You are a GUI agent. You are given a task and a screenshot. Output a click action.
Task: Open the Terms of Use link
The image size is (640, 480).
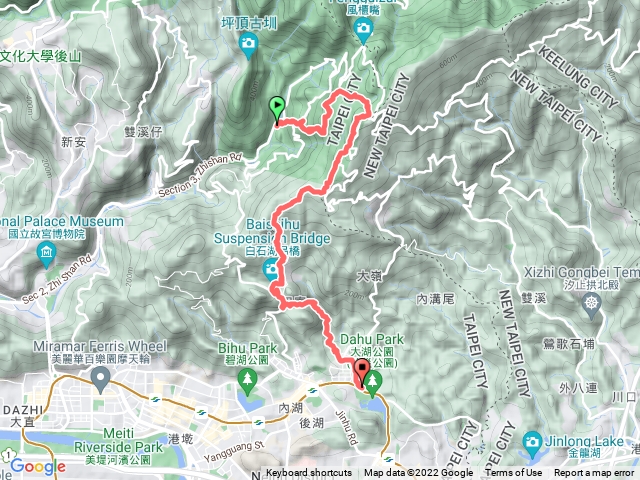pos(513,473)
